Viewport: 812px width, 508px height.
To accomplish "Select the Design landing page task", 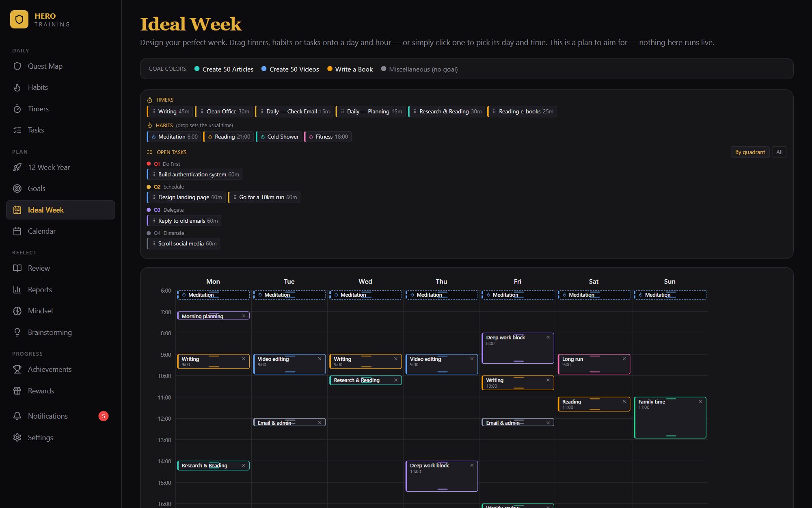I will (x=186, y=197).
